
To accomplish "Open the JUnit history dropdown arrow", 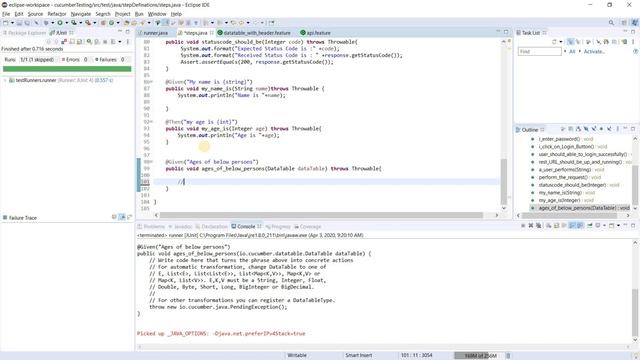I will click(120, 42).
